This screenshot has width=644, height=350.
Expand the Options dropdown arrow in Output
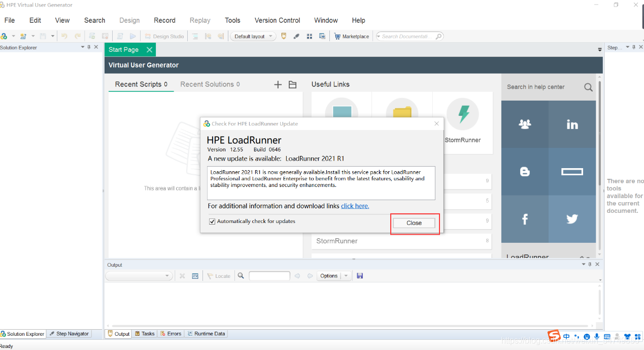(346, 276)
